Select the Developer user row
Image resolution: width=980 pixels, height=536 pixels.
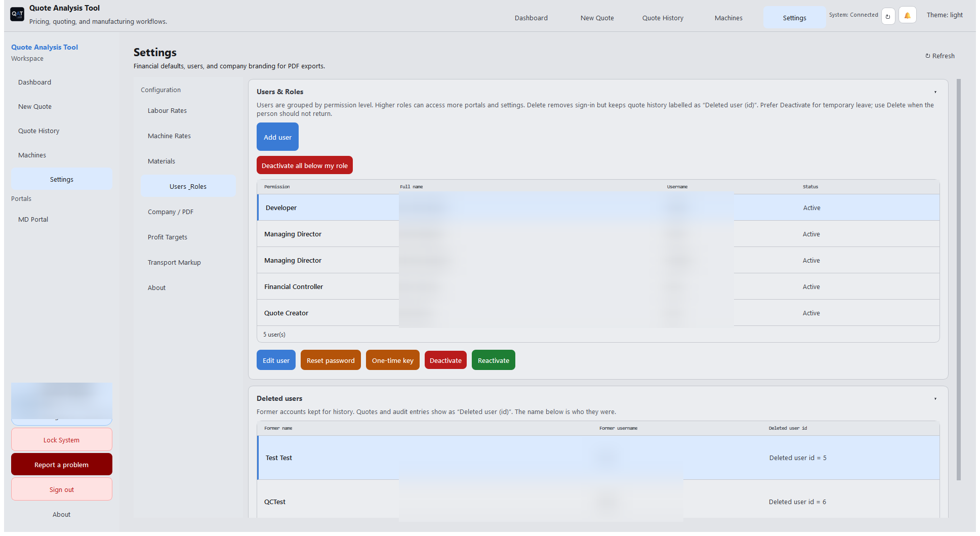tap(598, 208)
